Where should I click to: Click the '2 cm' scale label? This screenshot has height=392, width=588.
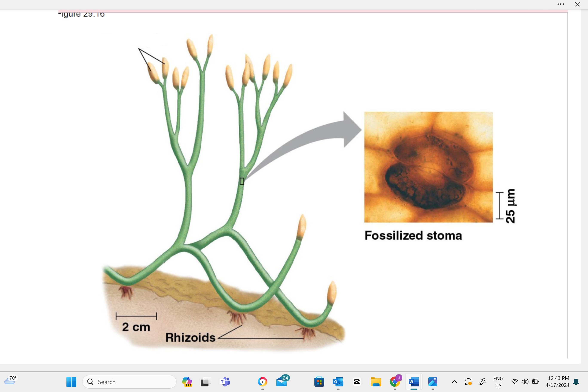[136, 327]
